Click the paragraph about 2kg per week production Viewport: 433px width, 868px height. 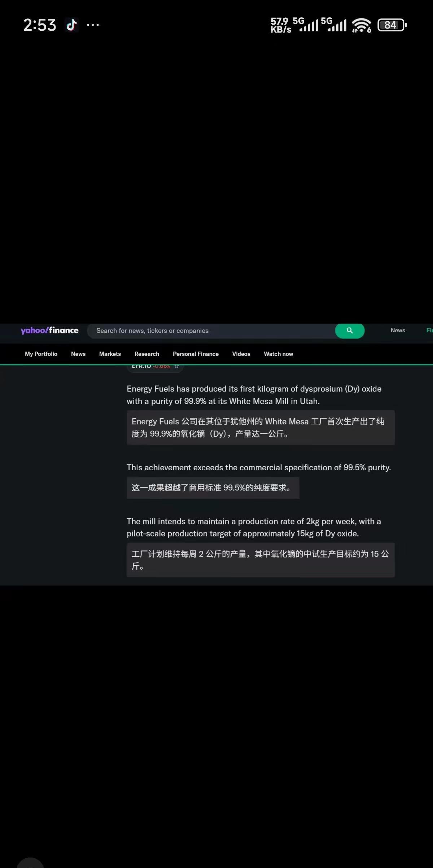click(x=254, y=527)
